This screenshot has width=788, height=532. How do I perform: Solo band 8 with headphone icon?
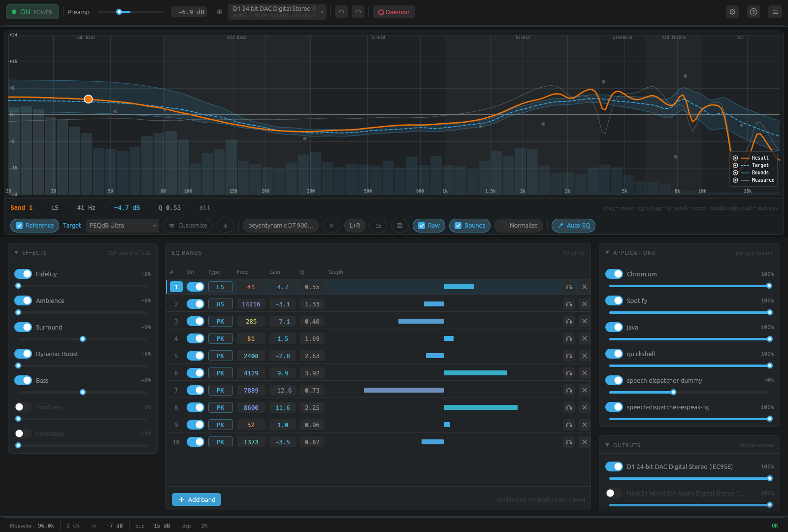point(569,407)
